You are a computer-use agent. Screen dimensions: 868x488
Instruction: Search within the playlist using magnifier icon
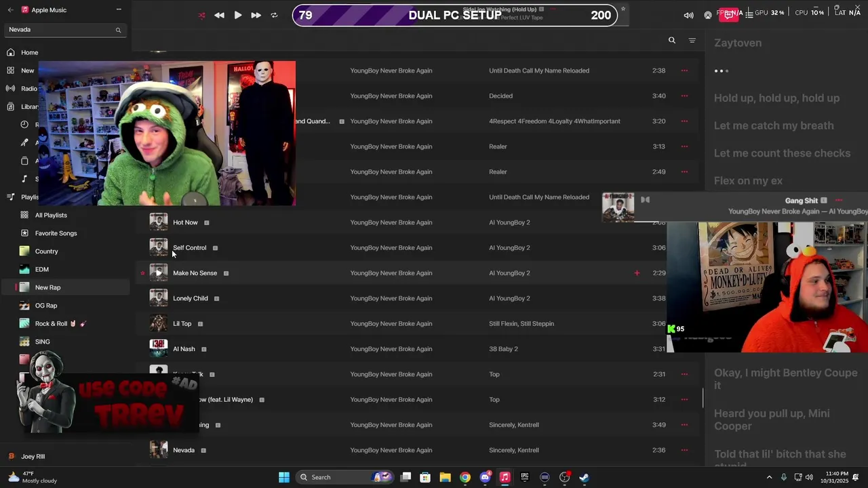(672, 41)
